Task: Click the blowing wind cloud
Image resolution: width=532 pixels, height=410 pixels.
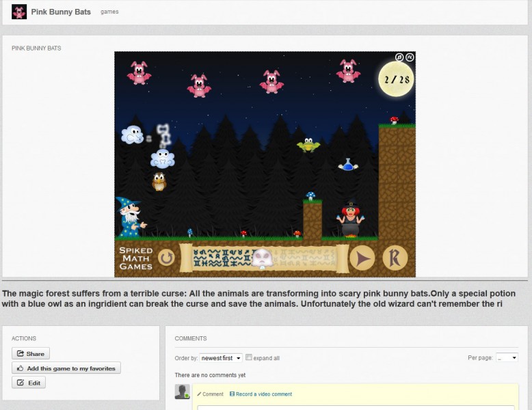Action: pos(133,135)
